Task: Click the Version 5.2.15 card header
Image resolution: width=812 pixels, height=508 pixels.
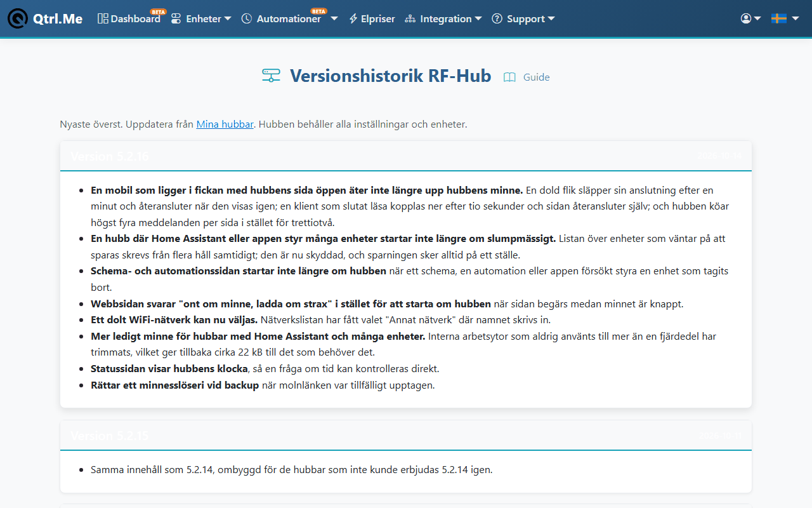Action: tap(406, 436)
